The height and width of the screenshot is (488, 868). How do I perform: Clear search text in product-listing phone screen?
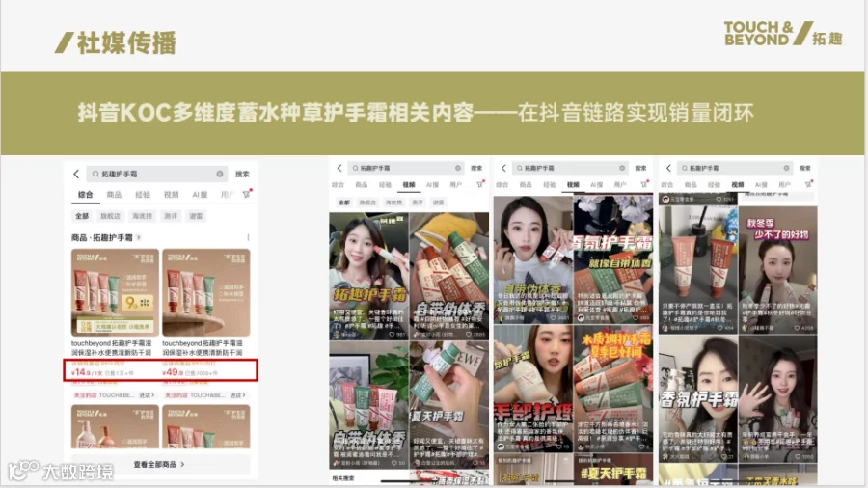(x=220, y=174)
